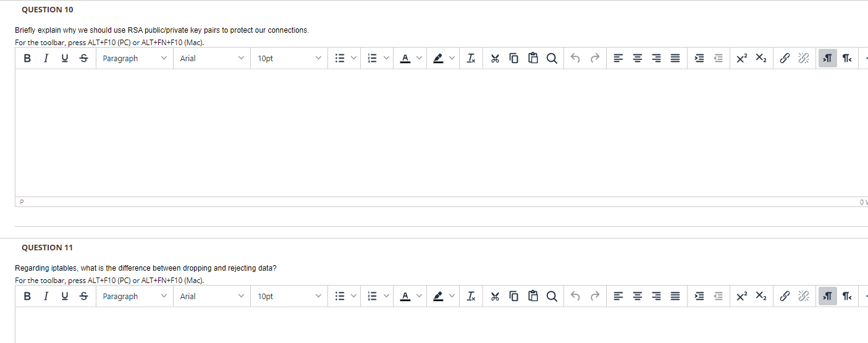Open Find and replace, Question 11 toolbar

pyautogui.click(x=552, y=296)
